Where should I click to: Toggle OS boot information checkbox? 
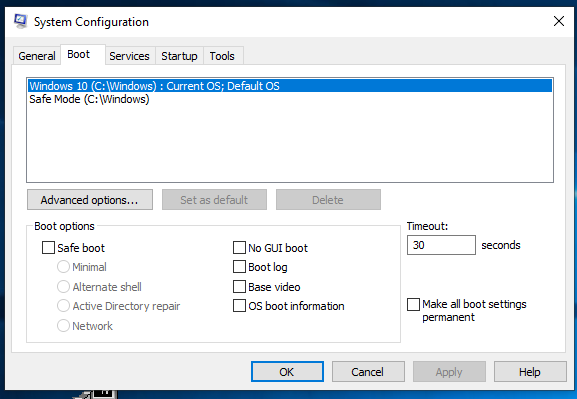[239, 306]
